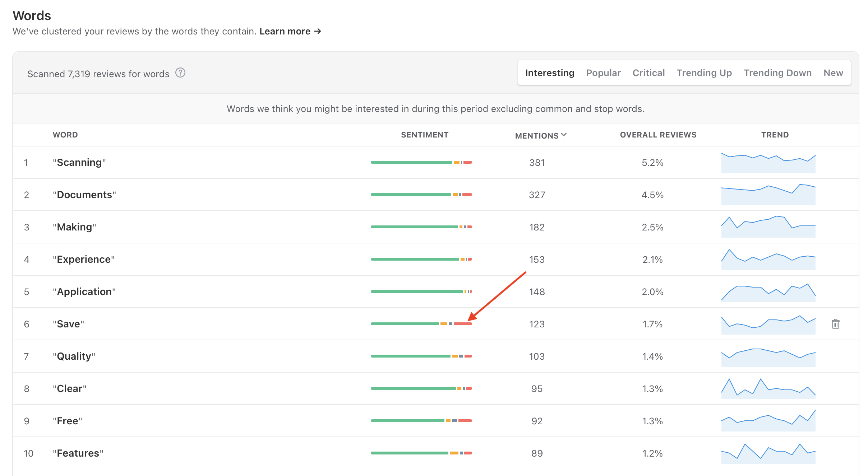Screen dimensions: 868x476
Task: Click the 89 mentions value
Action: [x=537, y=453]
